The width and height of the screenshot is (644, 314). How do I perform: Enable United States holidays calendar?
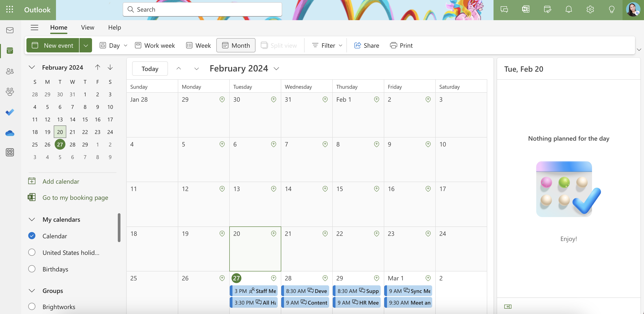click(x=32, y=252)
